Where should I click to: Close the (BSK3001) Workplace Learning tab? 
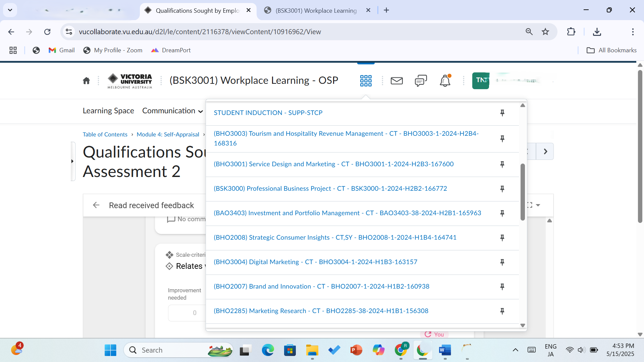[368, 10]
